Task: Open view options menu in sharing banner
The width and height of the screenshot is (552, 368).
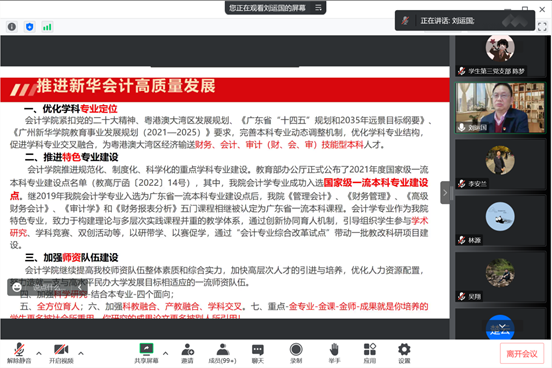Action: [318, 7]
